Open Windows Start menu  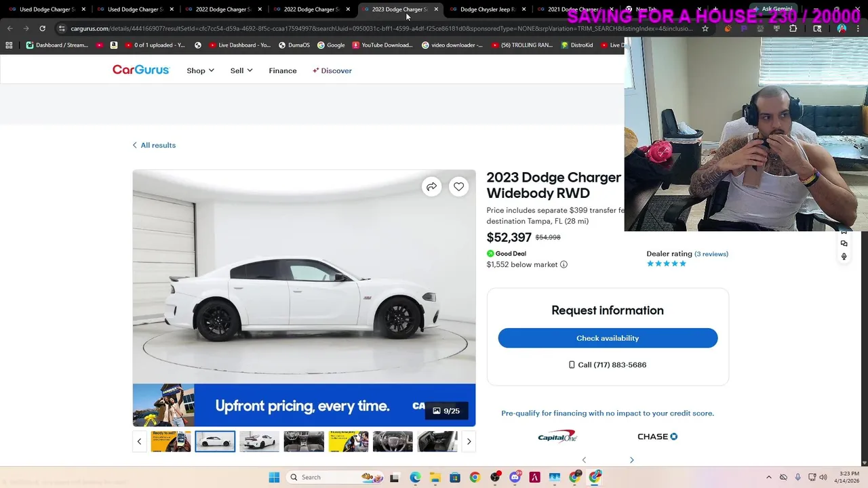(274, 477)
